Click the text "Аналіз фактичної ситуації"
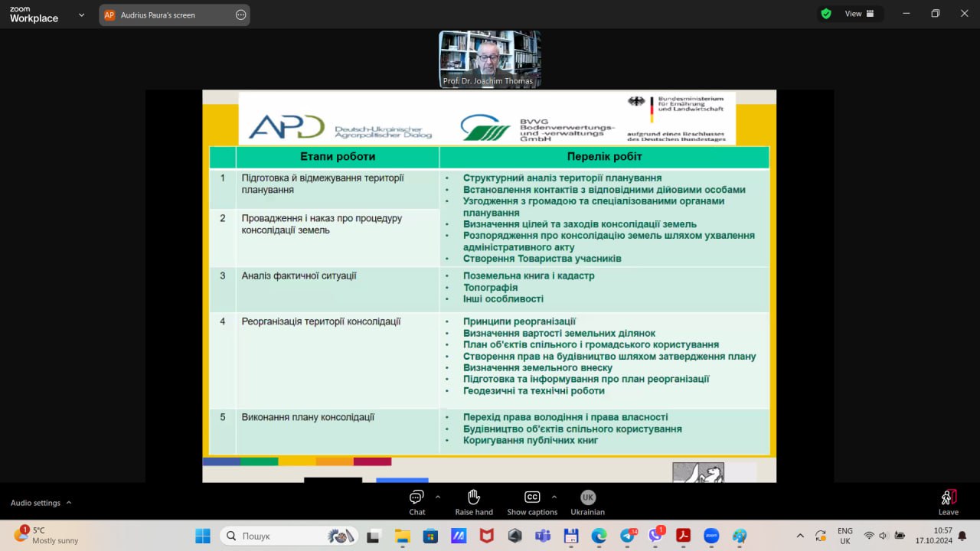The height and width of the screenshot is (551, 980). [299, 275]
